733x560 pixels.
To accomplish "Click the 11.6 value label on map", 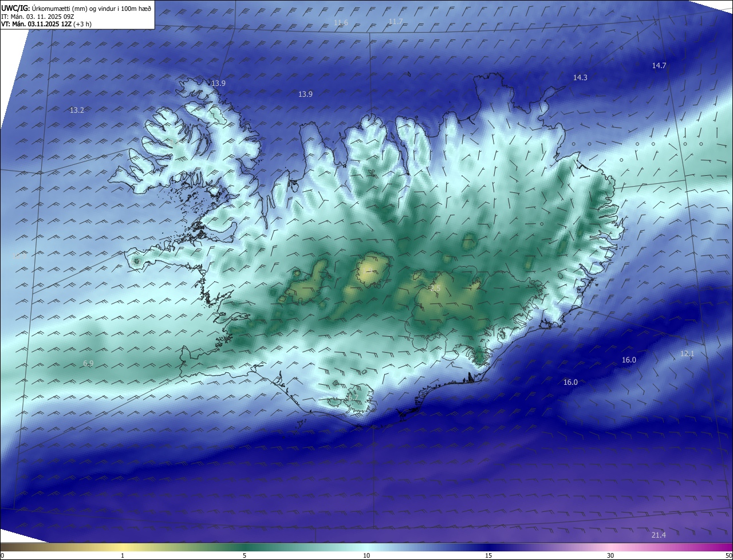I will [341, 23].
